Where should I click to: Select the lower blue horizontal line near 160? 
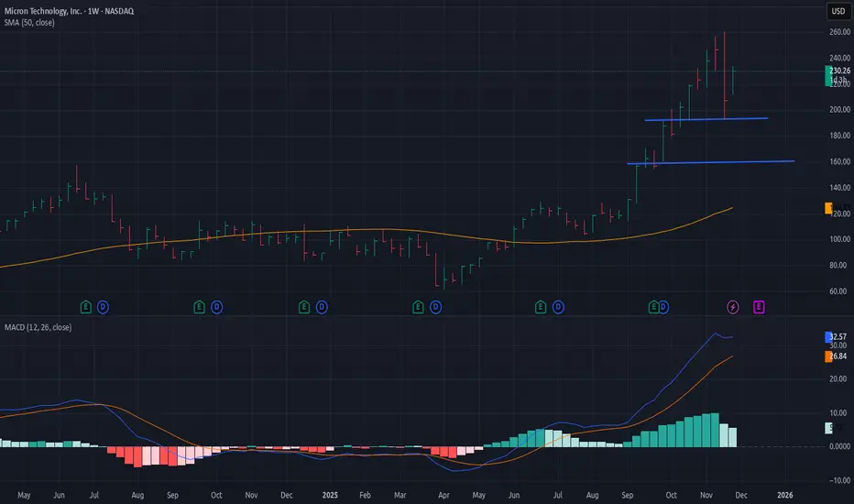coord(711,162)
